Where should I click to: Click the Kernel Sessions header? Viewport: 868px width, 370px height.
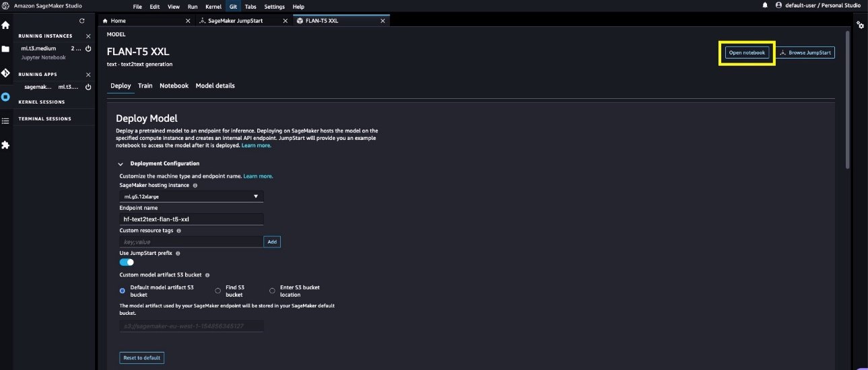pos(42,102)
